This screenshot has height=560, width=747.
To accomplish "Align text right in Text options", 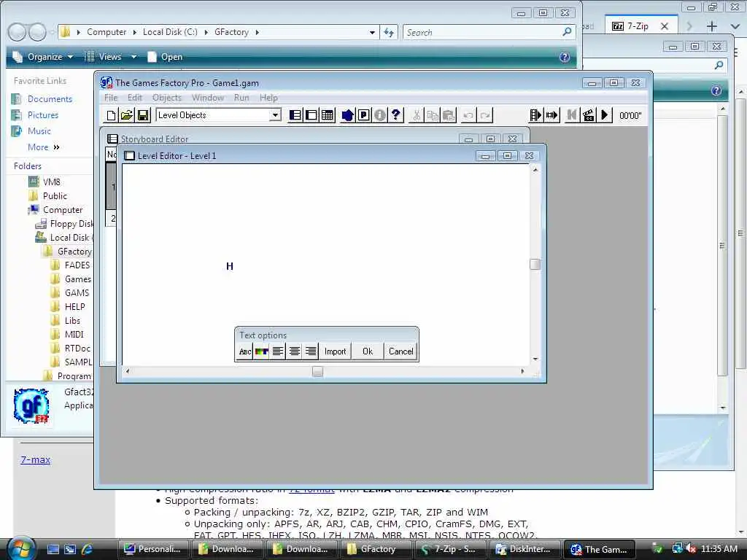I will click(x=311, y=351).
